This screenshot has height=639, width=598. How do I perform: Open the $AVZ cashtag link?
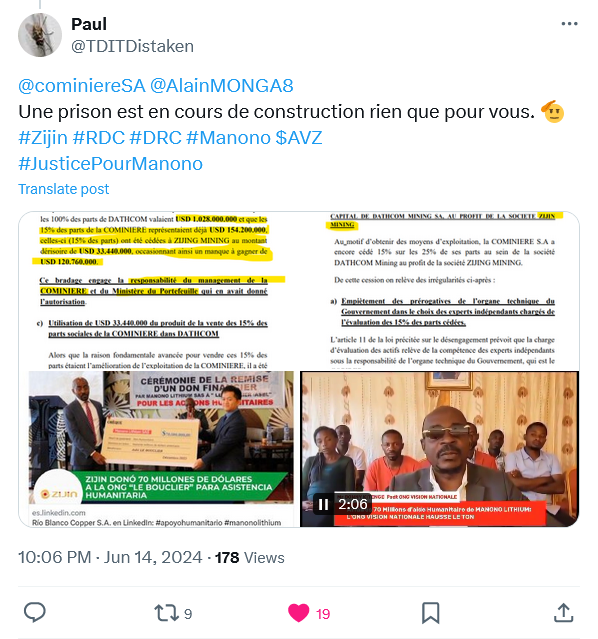pos(299,138)
